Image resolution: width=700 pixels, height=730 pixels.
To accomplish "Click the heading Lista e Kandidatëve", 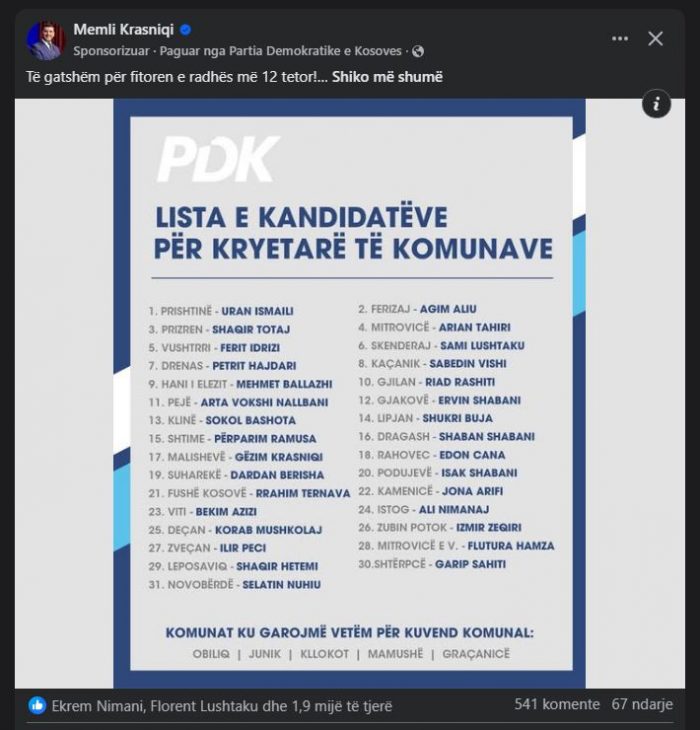I will 301,217.
